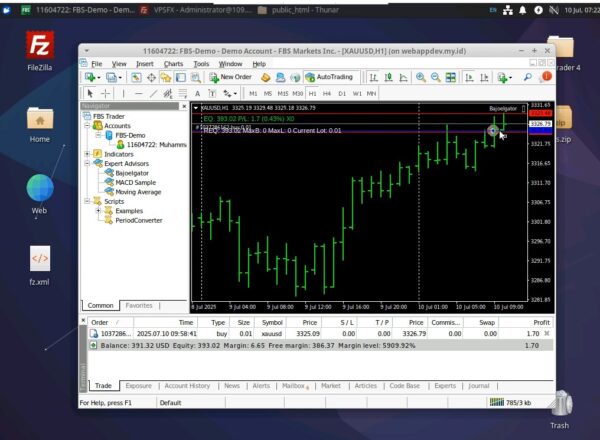Open the New Chart dropdown arrow
This screenshot has height=440, width=600.
pos(99,78)
